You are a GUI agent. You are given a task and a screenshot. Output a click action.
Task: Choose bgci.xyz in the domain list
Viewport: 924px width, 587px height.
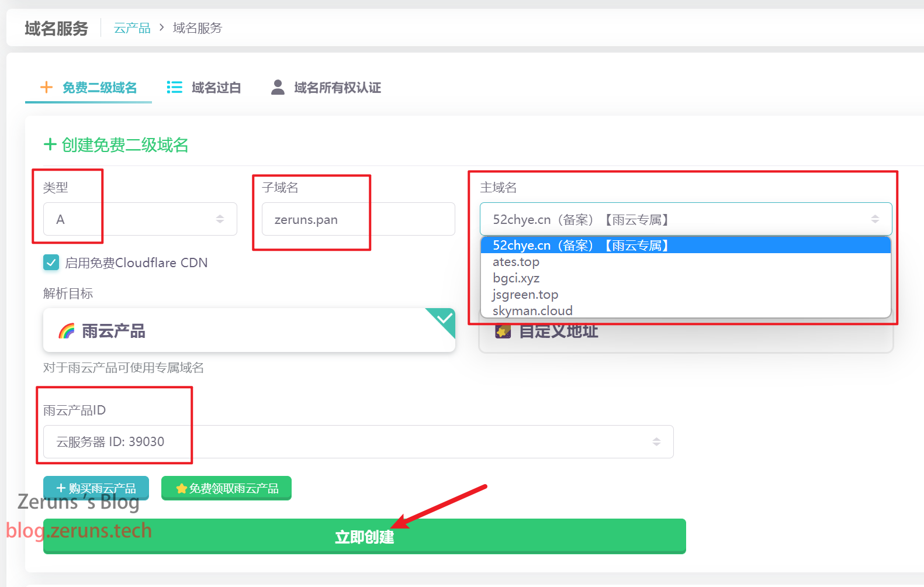[x=686, y=278]
